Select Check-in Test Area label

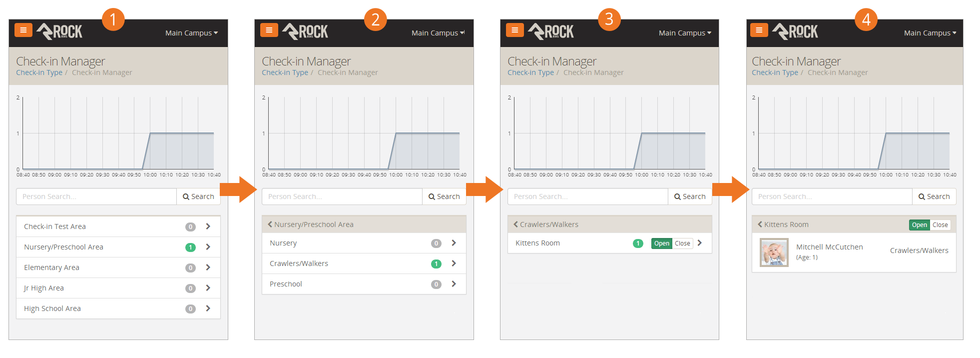[x=55, y=226]
